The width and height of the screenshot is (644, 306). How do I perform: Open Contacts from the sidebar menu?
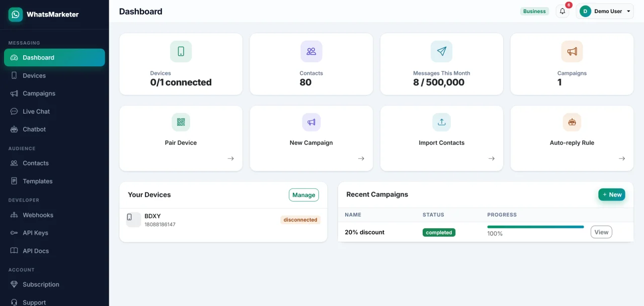coord(54,163)
